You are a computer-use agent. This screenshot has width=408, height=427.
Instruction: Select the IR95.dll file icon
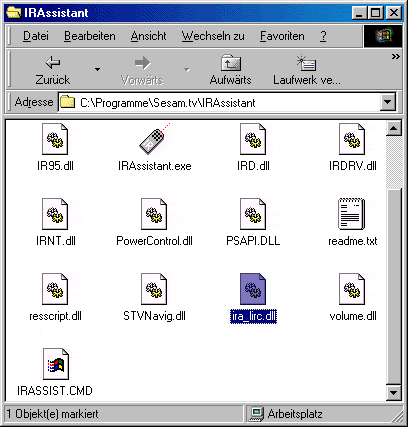pos(55,139)
